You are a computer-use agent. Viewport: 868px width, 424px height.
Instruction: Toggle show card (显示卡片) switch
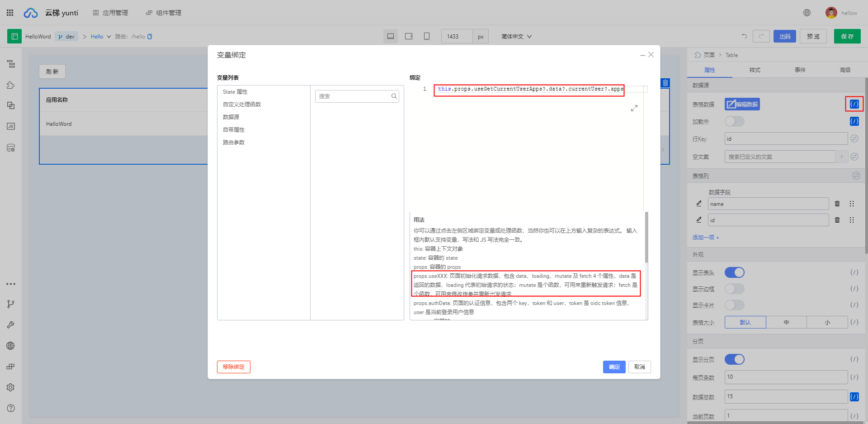[x=735, y=305]
